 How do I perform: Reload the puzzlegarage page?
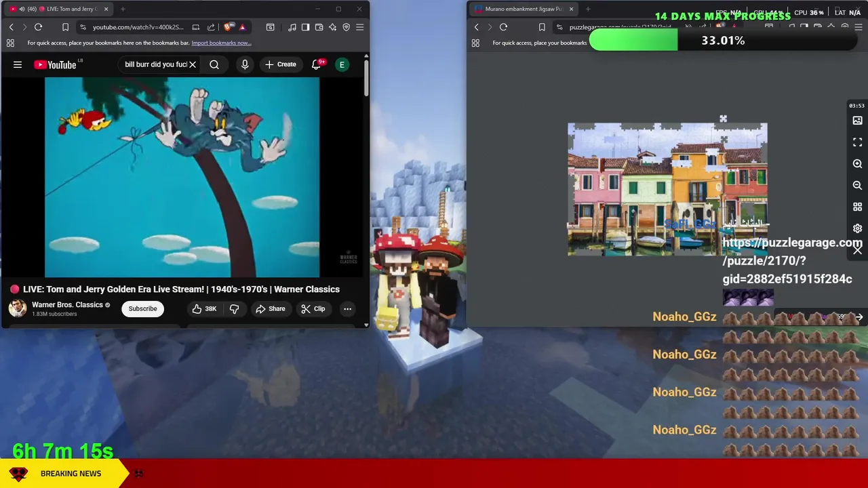point(503,27)
